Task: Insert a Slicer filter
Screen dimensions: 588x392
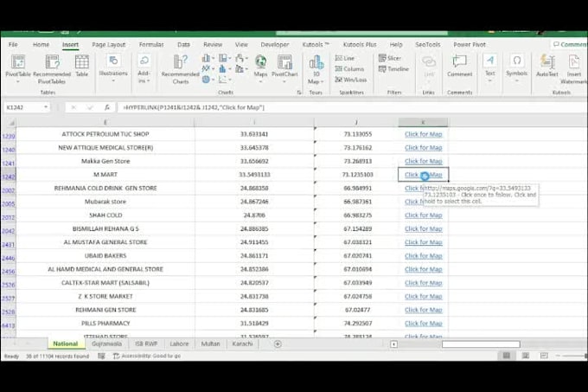Action: (392, 58)
